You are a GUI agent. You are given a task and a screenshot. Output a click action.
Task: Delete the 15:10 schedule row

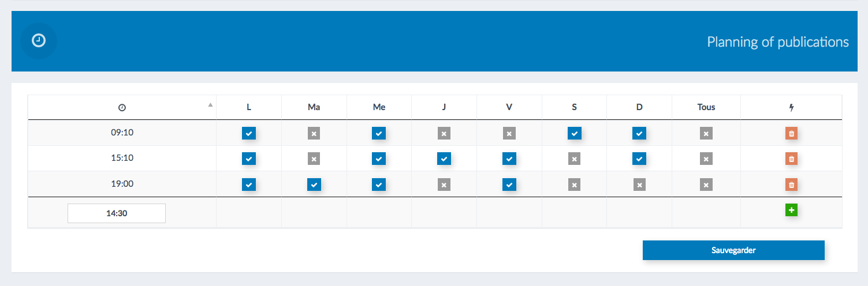click(791, 159)
